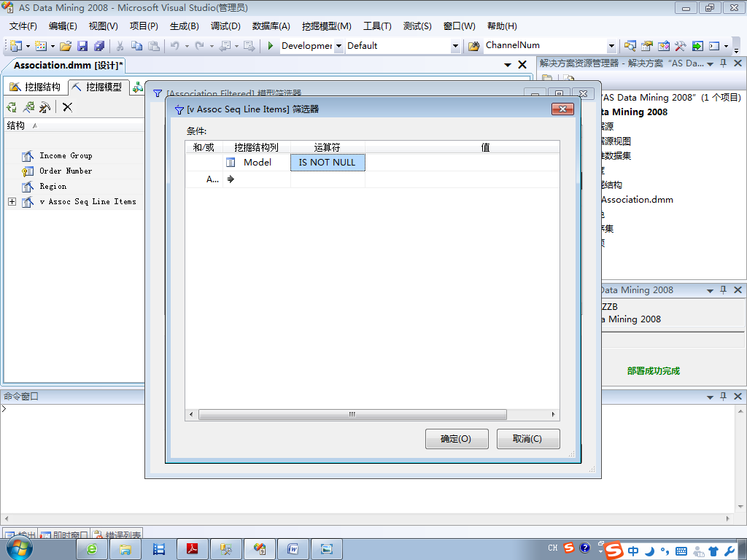
Task: Open the 文件(F) menu
Action: pos(23,26)
